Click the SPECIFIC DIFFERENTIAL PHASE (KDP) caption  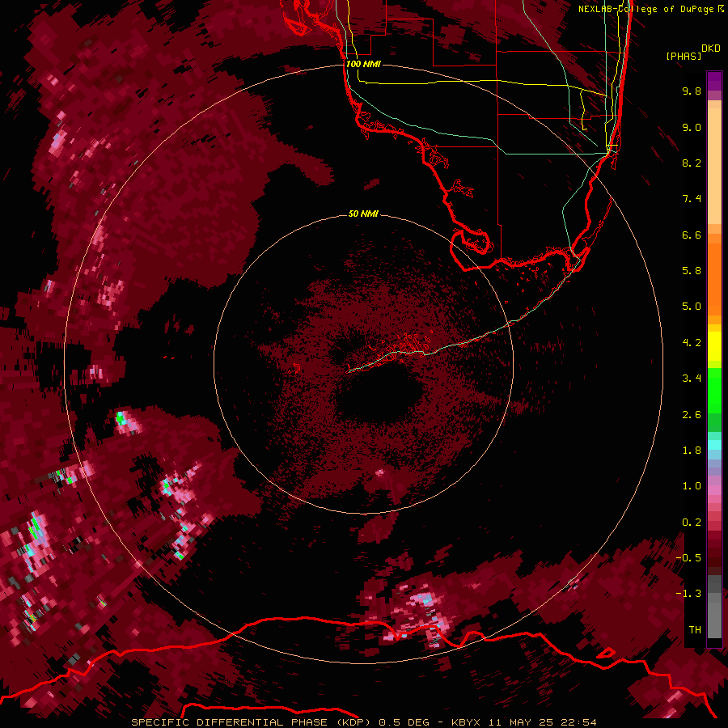click(x=251, y=722)
